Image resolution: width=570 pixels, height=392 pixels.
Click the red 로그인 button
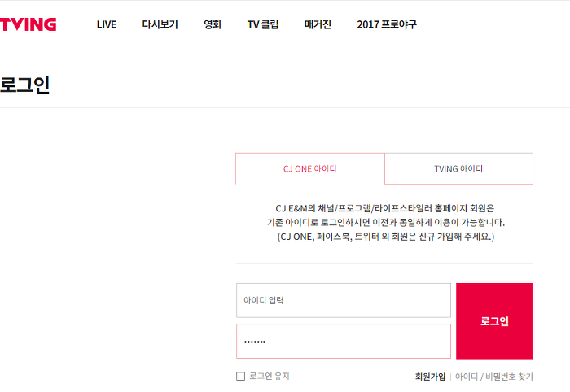(x=495, y=321)
